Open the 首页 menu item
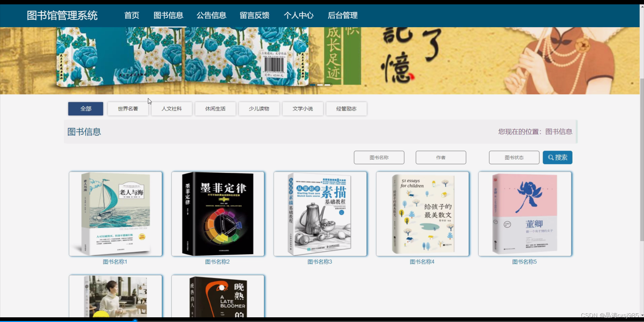The height and width of the screenshot is (322, 644). tap(131, 15)
